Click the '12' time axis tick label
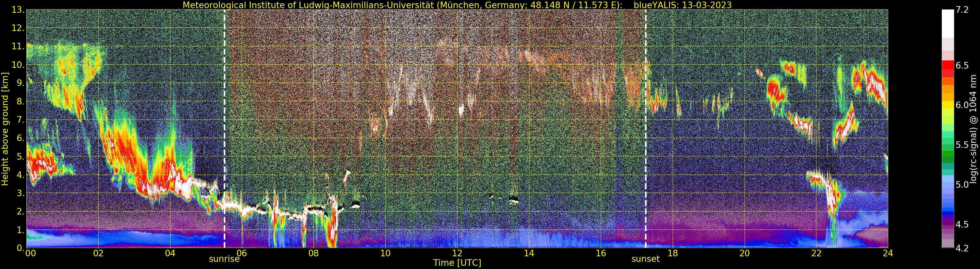This screenshot has height=269, width=980. 457,253
